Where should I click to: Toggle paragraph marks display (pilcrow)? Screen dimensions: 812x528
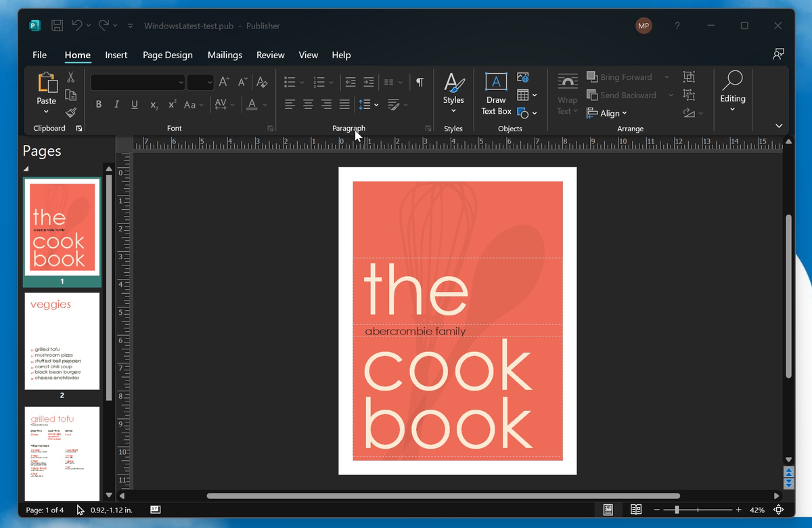[x=420, y=82]
